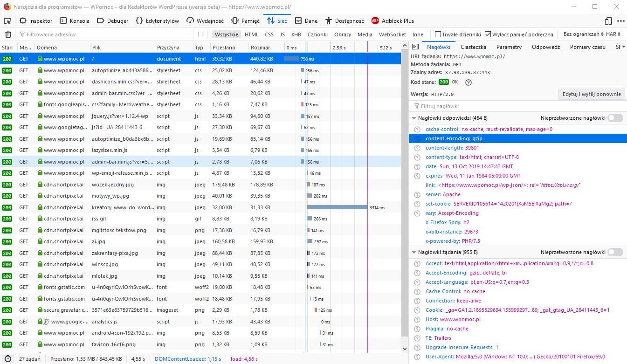
Task: Sort by the Domena column header
Action: tap(62, 48)
